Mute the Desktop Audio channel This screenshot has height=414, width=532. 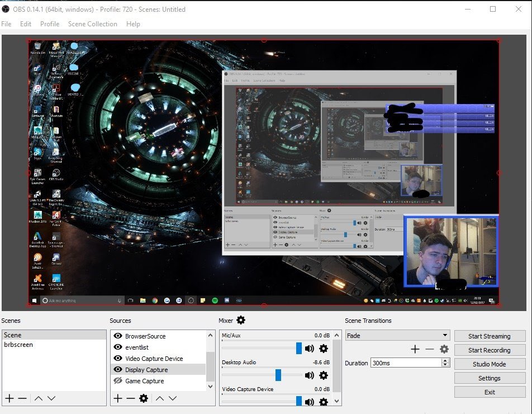coord(310,375)
